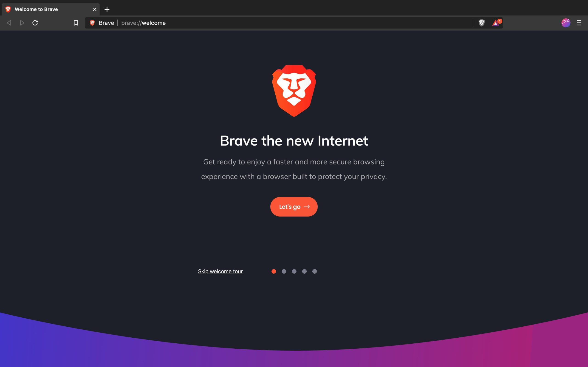Image resolution: width=588 pixels, height=367 pixels.
Task: Click the second pagination dot indicator
Action: point(284,271)
